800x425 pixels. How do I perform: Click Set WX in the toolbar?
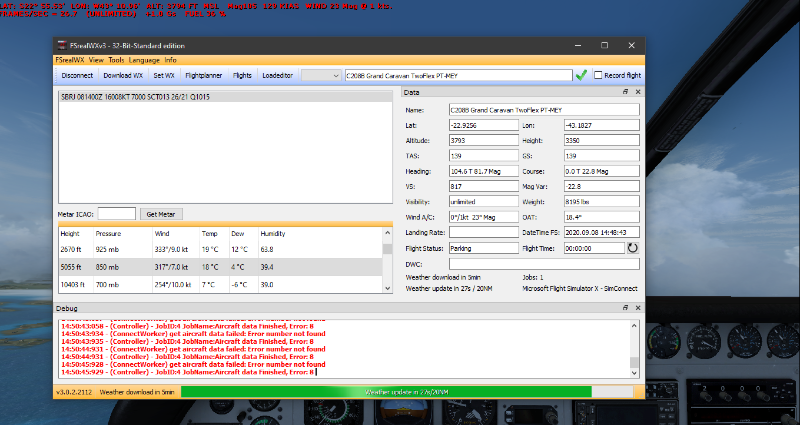pyautogui.click(x=164, y=76)
